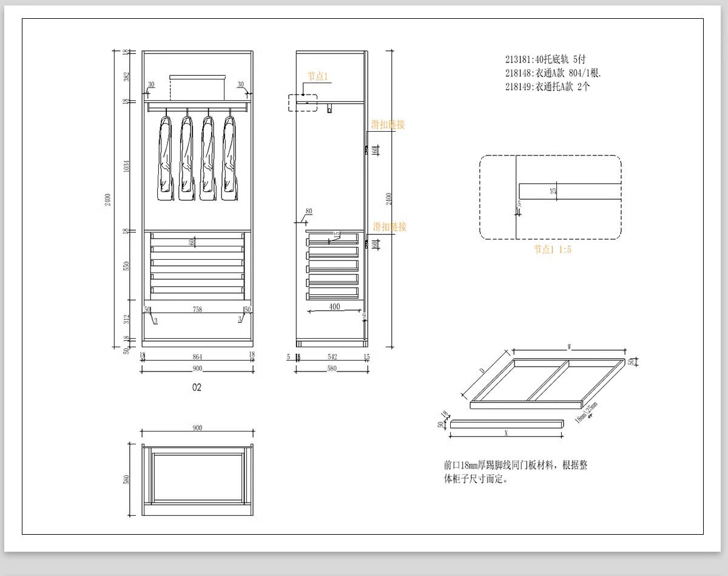728x576 pixels.
Task: Click the X label on the kickboard strip
Action: coord(505,434)
